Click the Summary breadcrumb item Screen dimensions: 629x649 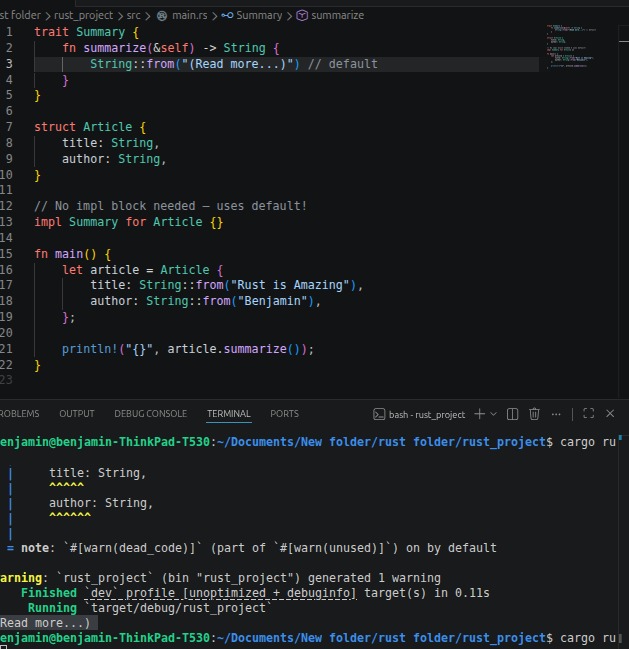coord(259,16)
